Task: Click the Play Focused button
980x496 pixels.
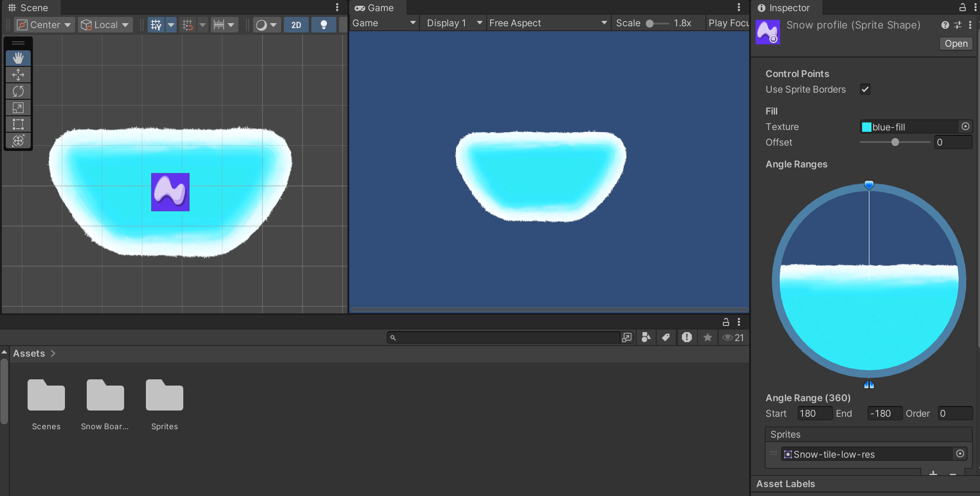Action: pos(728,23)
